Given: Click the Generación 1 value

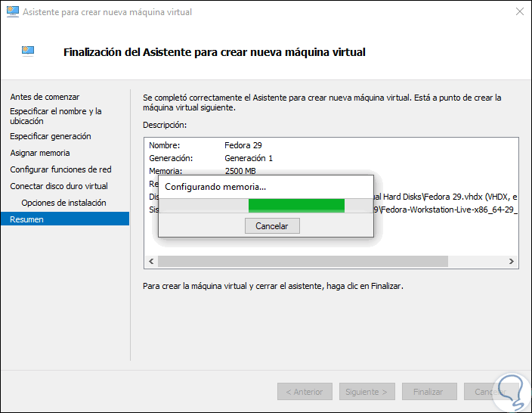Looking at the screenshot, I should [x=249, y=158].
